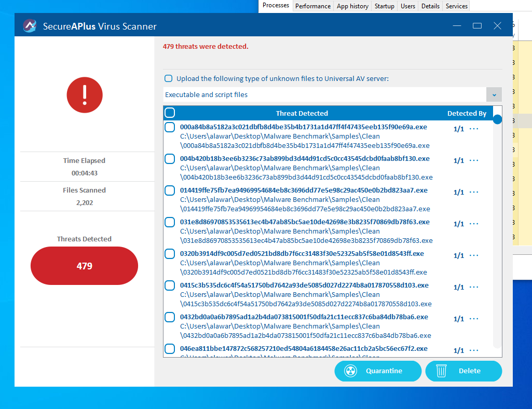Check the box for 0432bd0a0a6b7895 threat
The width and height of the screenshot is (532, 409).
point(170,317)
